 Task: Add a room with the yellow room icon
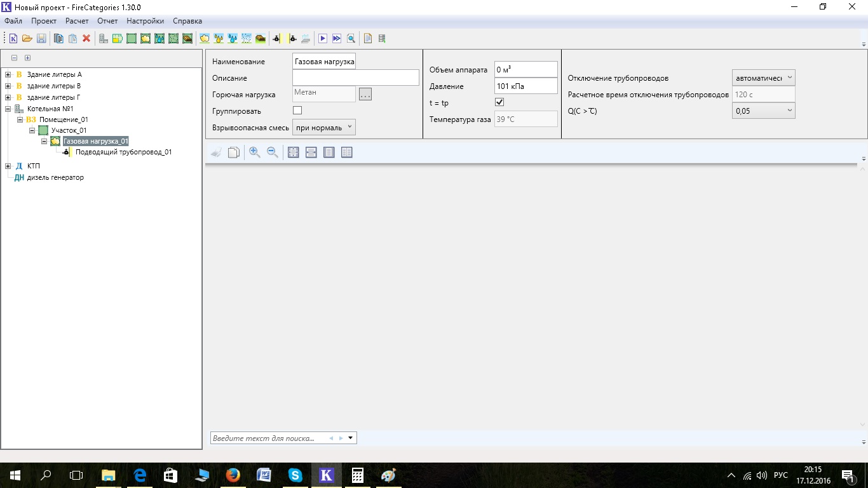click(118, 38)
